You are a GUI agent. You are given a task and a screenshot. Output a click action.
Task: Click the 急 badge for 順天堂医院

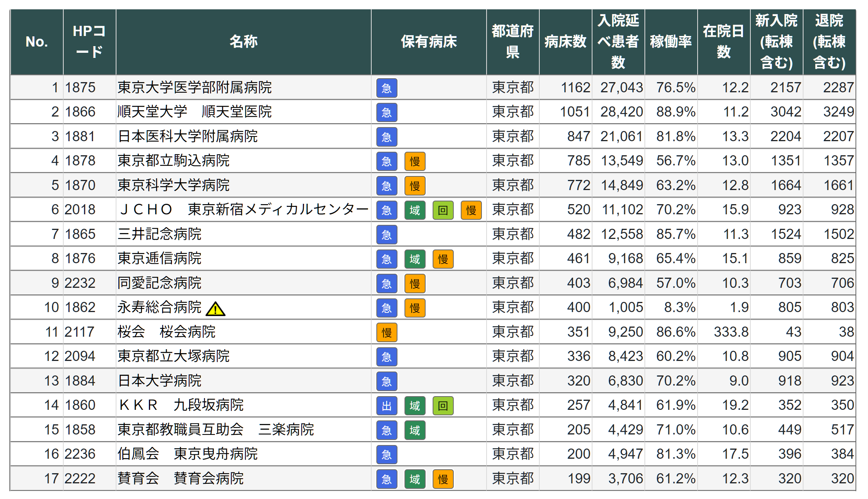387,113
